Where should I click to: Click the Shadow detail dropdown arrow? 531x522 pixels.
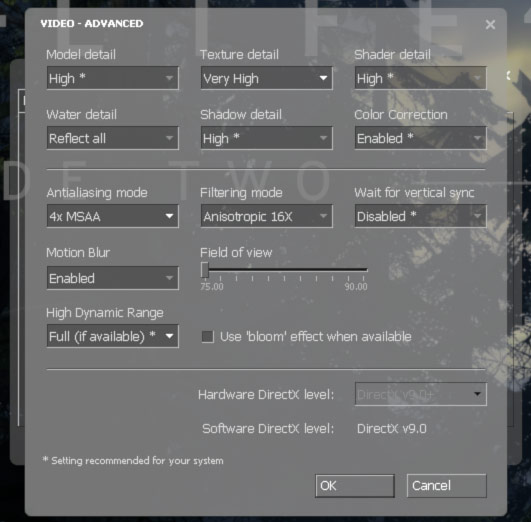(x=323, y=138)
